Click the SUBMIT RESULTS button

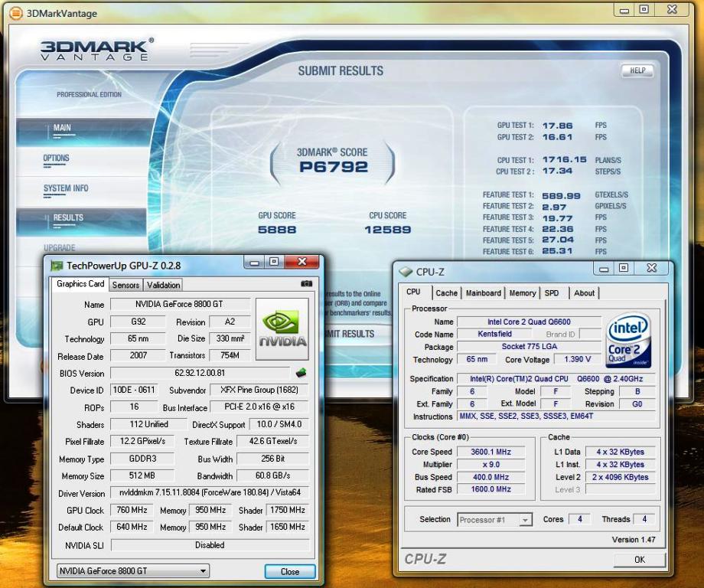(350, 334)
